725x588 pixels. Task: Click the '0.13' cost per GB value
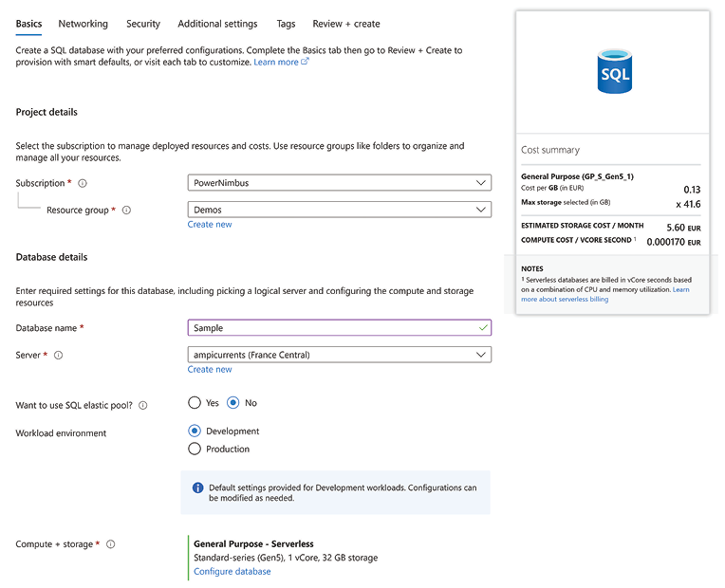click(x=692, y=190)
